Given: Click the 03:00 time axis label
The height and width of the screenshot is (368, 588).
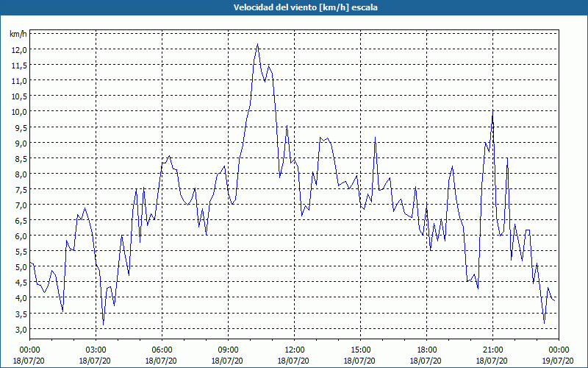Looking at the screenshot, I should 96,350.
